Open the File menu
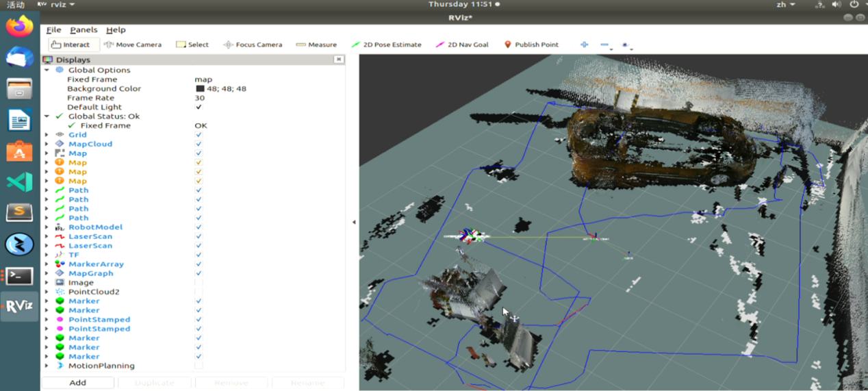This screenshot has height=391, width=868. tap(53, 30)
